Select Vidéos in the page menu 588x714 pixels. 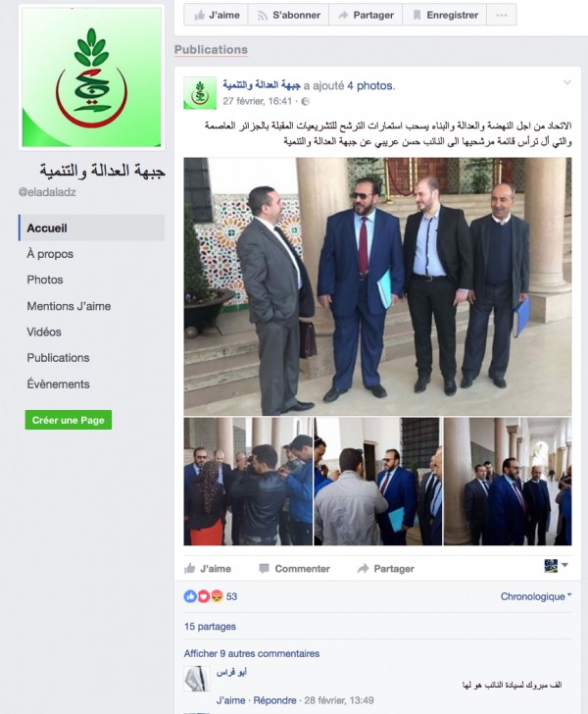44,331
